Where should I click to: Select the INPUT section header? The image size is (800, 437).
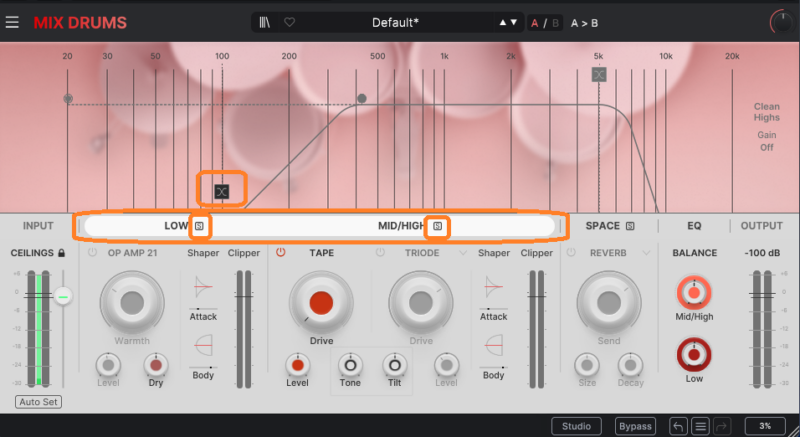point(38,227)
